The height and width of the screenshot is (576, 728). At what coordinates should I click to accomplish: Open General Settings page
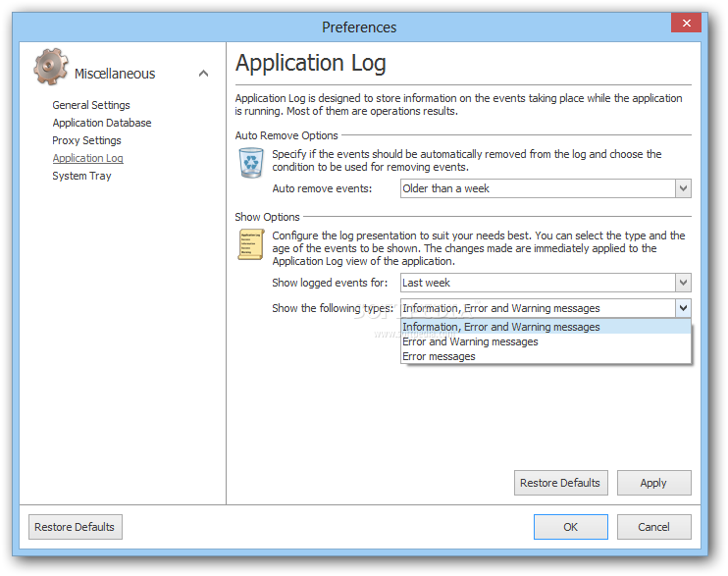pyautogui.click(x=91, y=105)
